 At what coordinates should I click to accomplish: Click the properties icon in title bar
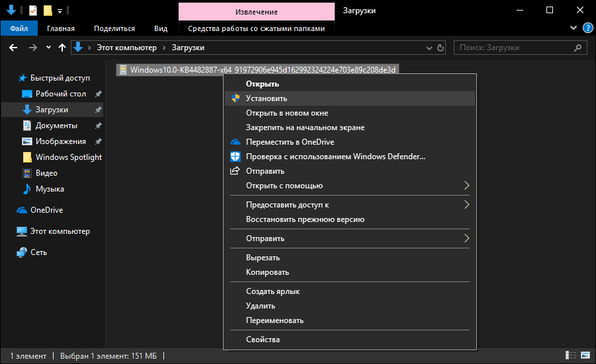point(33,11)
